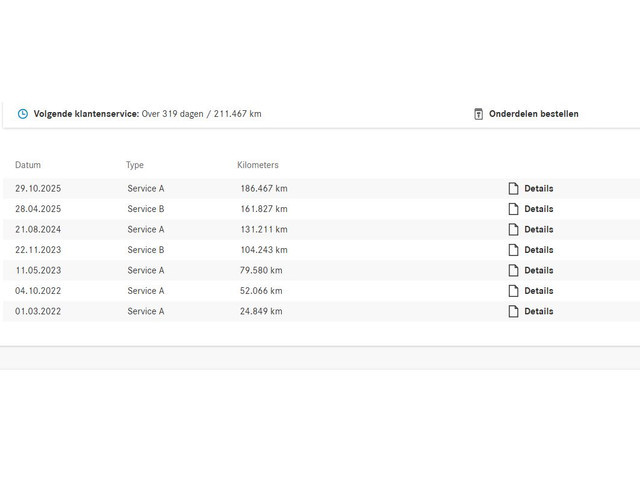Click document icon for 21.08.2024 row

pos(514,229)
